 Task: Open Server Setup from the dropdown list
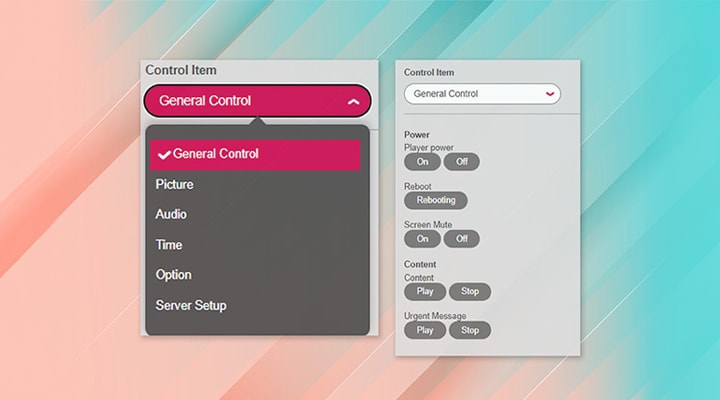coord(191,305)
